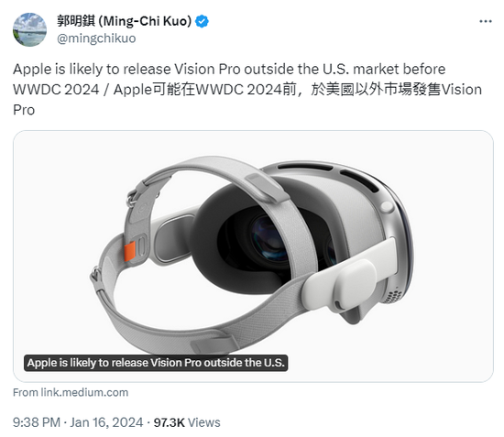Open Ming-Chi Kuo's profile avatar picture
The height and width of the screenshot is (437, 504).
pos(29,29)
